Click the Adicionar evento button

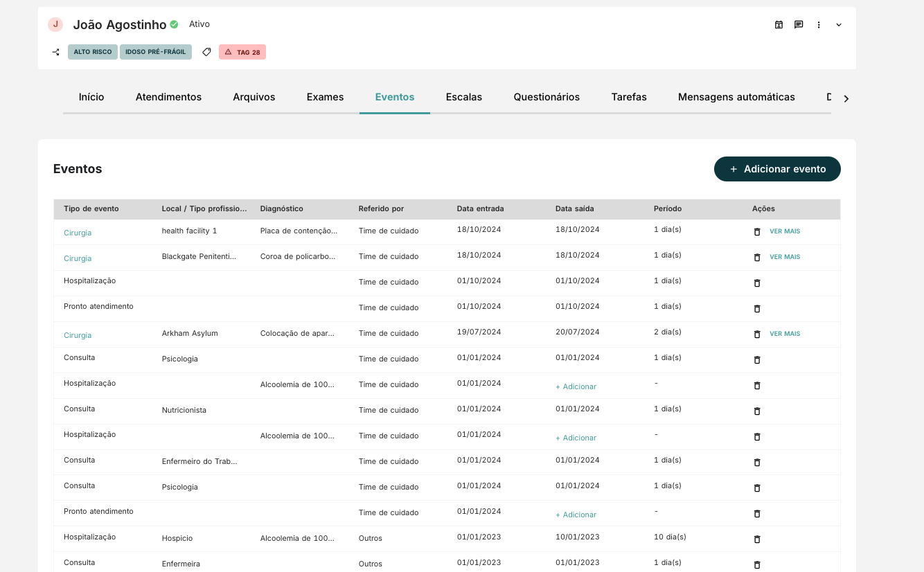click(777, 169)
